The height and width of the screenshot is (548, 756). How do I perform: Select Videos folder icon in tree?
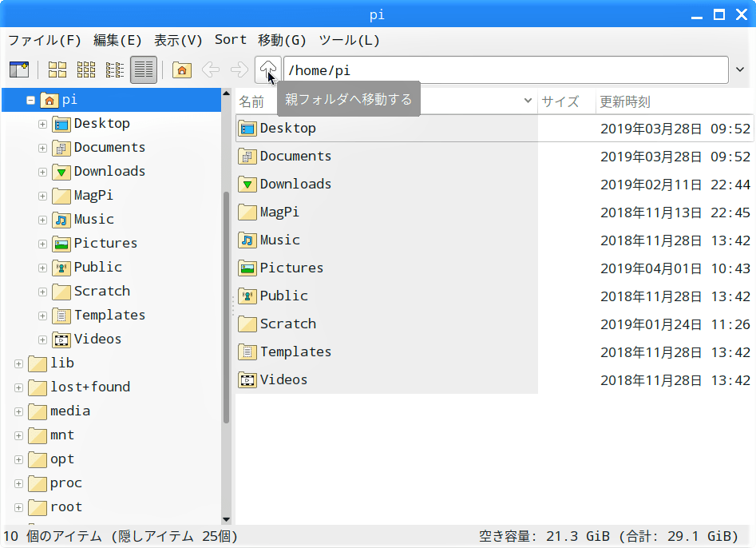[x=61, y=340]
